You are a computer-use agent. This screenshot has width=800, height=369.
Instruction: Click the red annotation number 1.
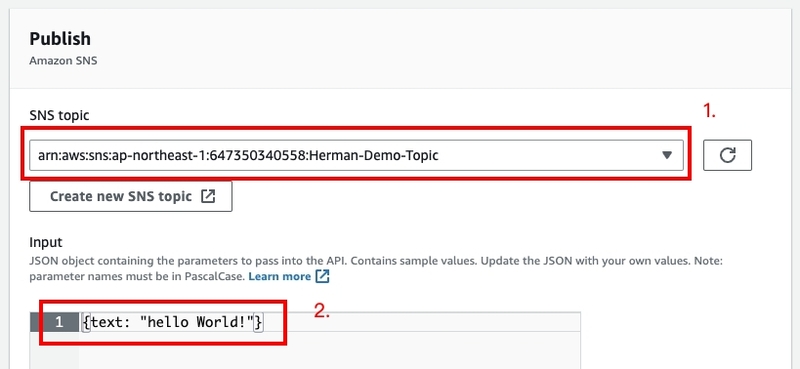710,112
